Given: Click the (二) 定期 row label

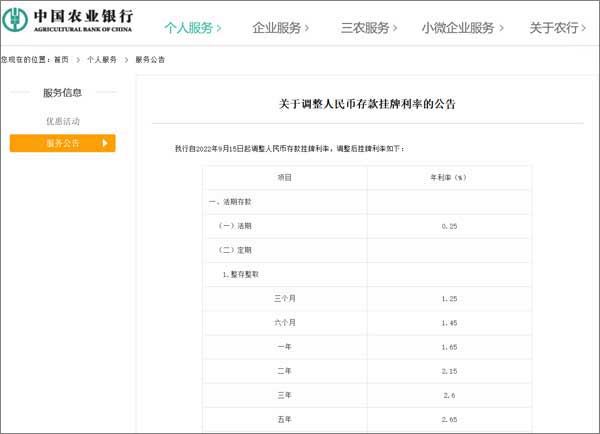Looking at the screenshot, I should tap(235, 250).
